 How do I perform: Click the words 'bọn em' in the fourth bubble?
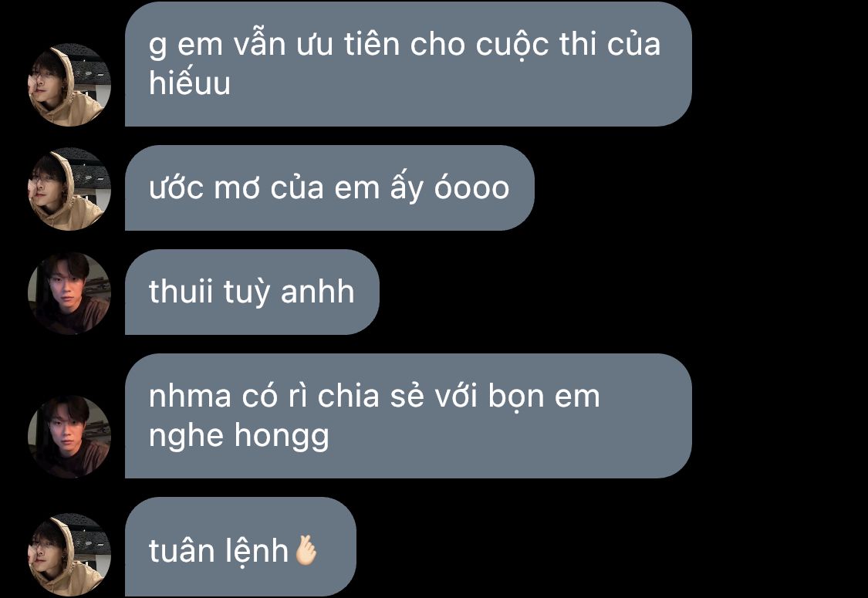click(x=544, y=397)
